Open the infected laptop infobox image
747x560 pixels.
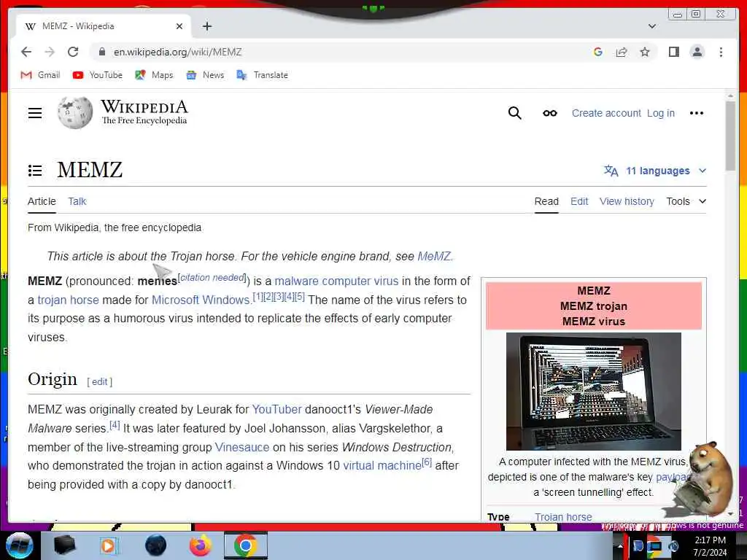(x=594, y=392)
